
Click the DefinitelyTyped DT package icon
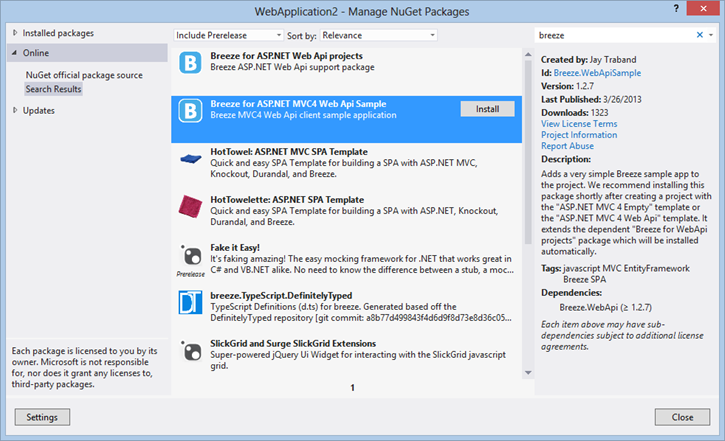click(190, 302)
